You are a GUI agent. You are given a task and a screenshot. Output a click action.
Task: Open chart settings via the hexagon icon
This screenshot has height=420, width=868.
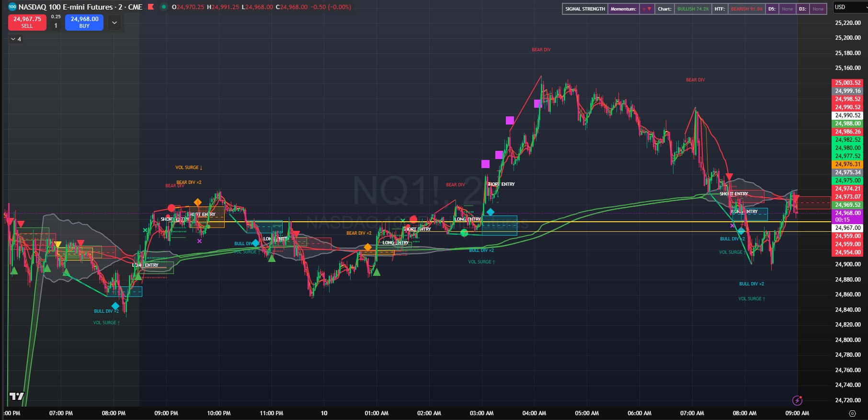[852, 413]
